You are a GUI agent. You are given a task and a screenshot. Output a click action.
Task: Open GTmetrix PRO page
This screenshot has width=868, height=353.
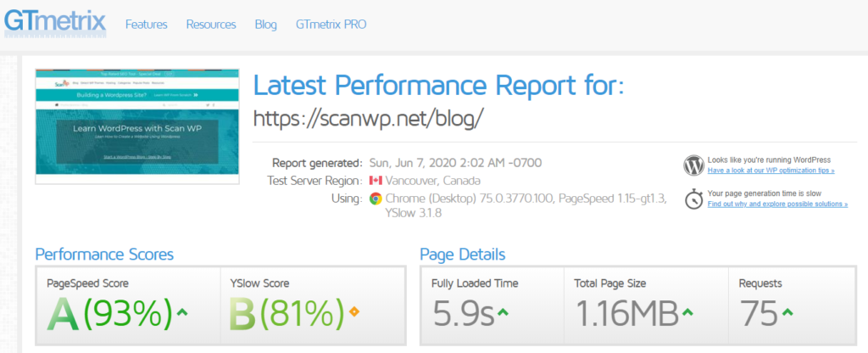coord(331,25)
